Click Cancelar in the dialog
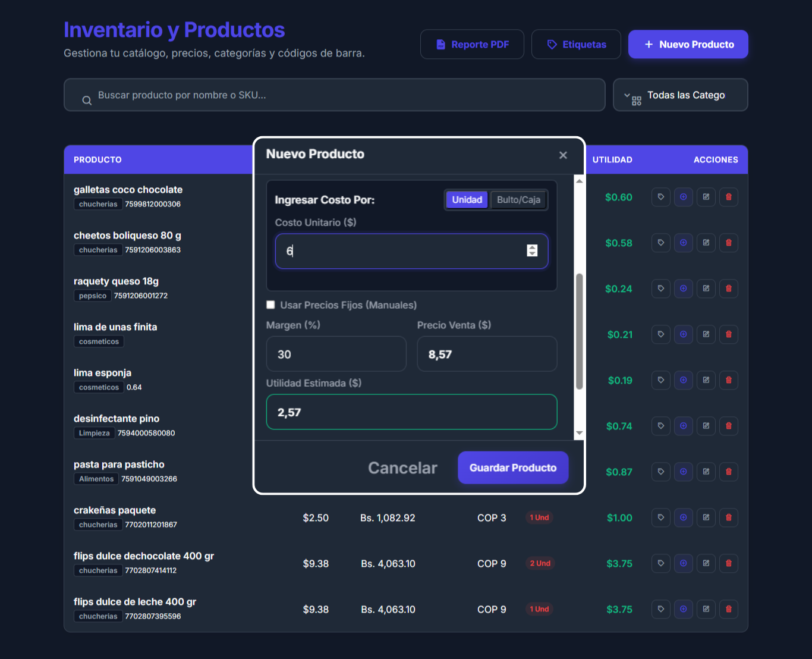This screenshot has width=812, height=659. (402, 468)
